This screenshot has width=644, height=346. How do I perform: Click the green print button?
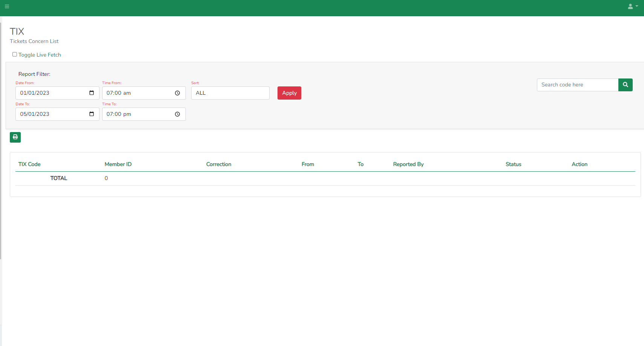click(x=15, y=137)
